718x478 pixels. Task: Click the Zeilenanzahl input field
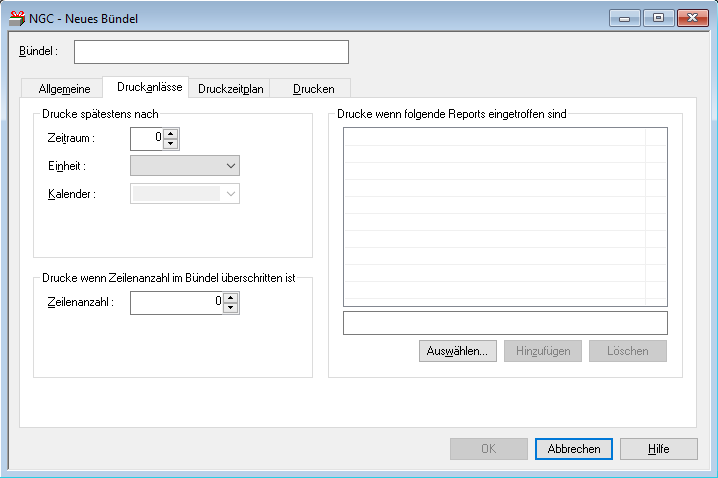[x=175, y=302]
